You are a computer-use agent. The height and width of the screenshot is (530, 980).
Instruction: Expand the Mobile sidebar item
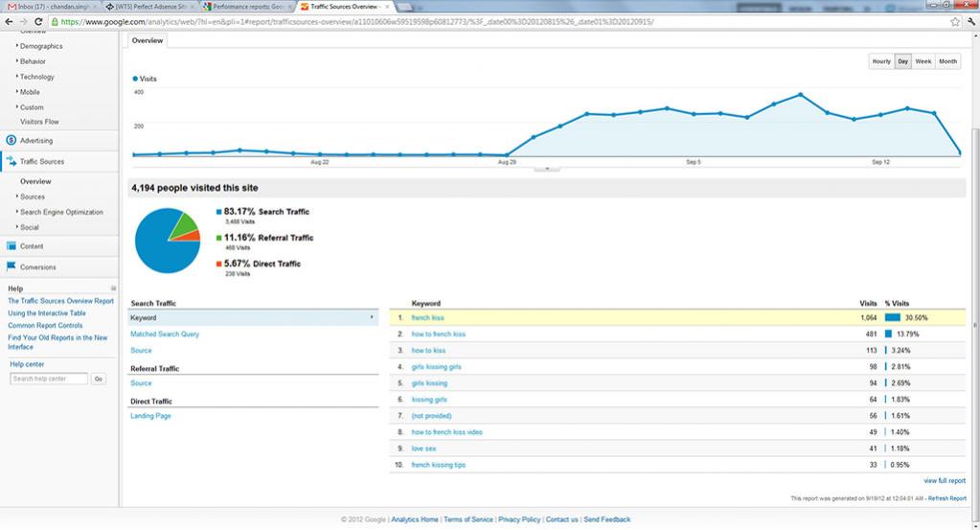[30, 92]
